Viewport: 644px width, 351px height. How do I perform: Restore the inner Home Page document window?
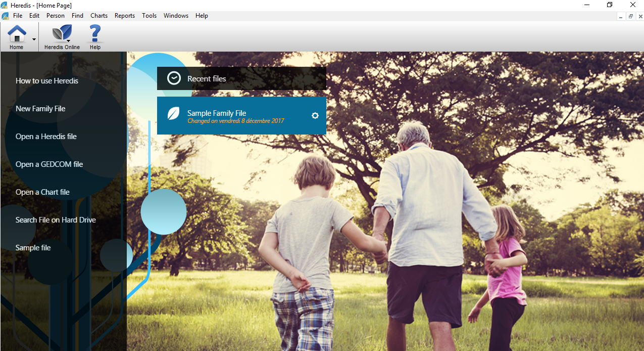[x=631, y=16]
